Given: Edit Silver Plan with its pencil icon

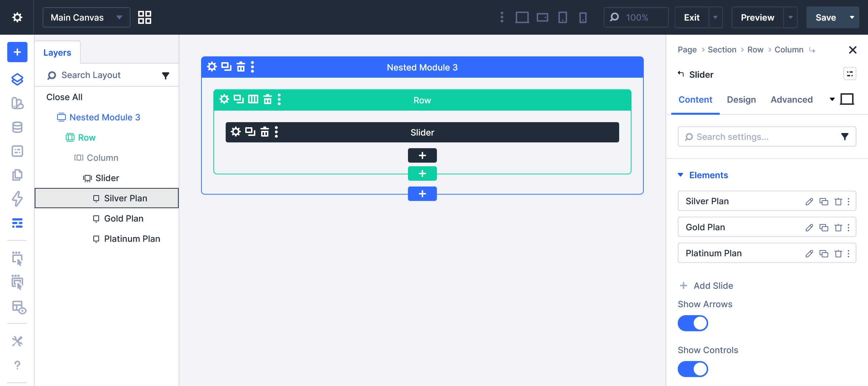Looking at the screenshot, I should coord(809,201).
